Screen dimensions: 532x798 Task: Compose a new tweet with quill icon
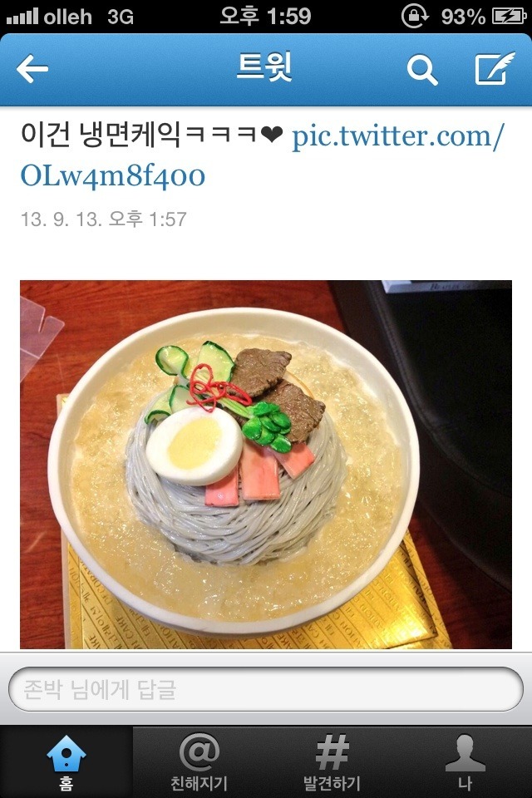pyautogui.click(x=495, y=68)
